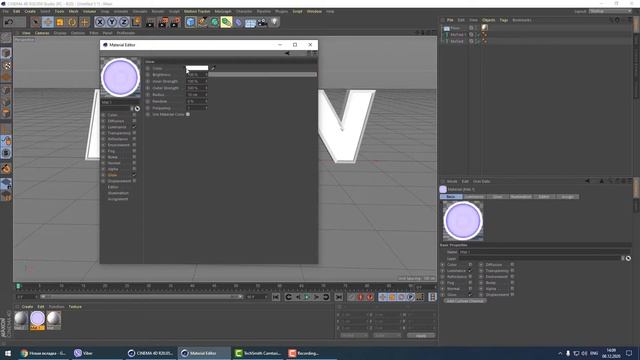Disable Glow channel checkbox in Material Editor

point(134,175)
